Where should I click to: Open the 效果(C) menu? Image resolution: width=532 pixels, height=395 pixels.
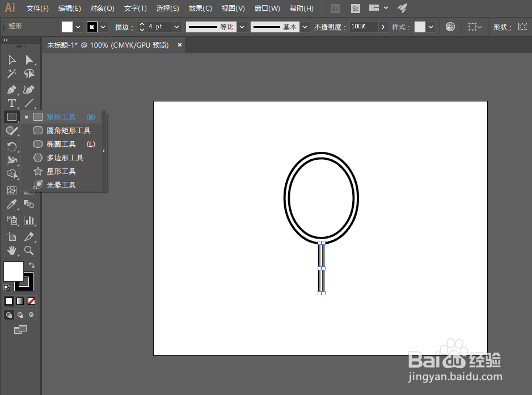click(x=200, y=8)
